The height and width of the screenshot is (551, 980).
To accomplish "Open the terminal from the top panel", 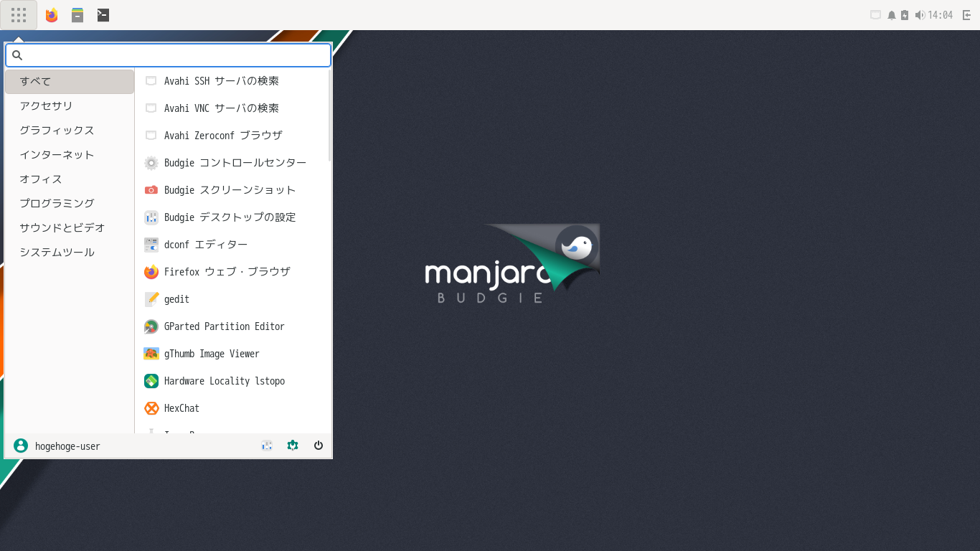I will click(x=103, y=15).
